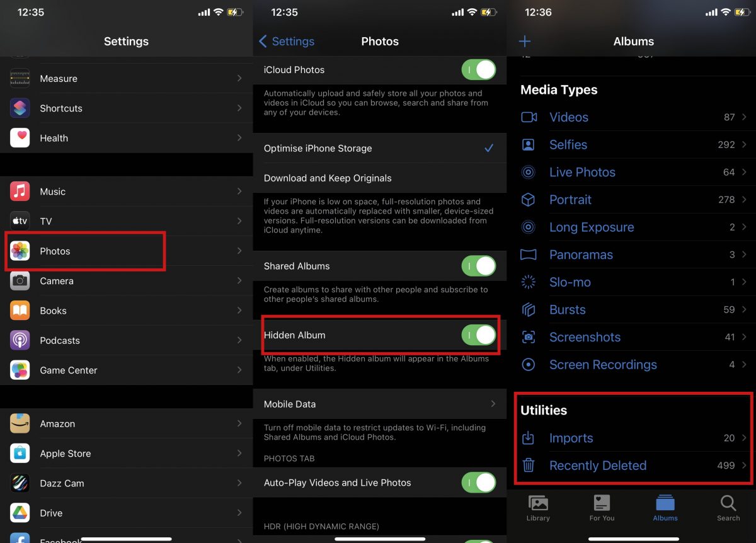Go back to Settings

[287, 42]
